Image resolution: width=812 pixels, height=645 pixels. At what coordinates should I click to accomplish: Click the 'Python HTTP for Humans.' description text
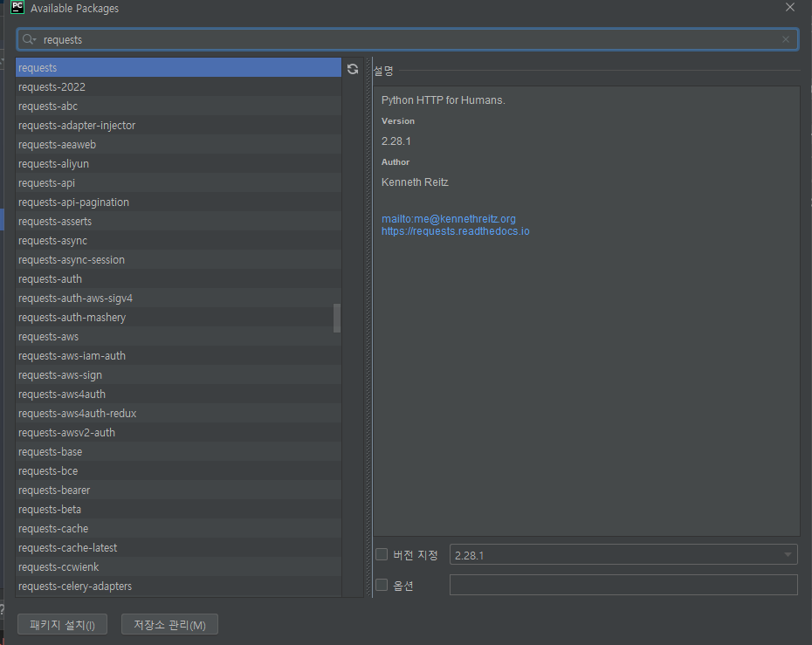(444, 99)
